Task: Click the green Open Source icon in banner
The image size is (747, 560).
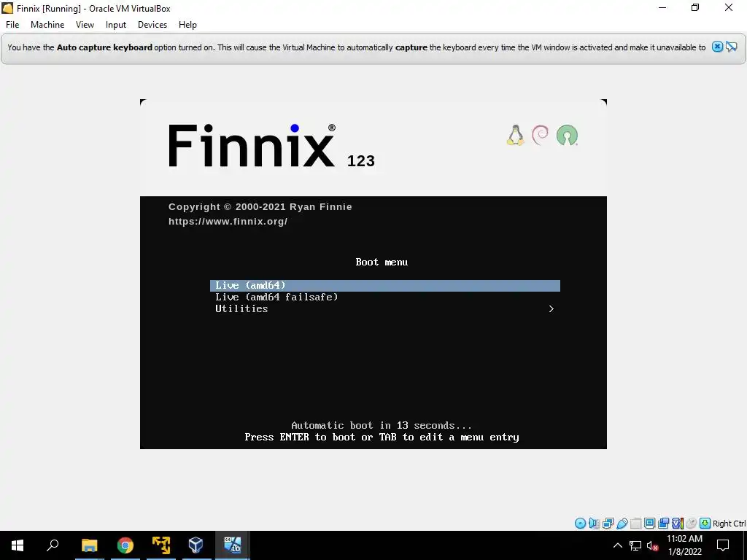Action: 567,135
